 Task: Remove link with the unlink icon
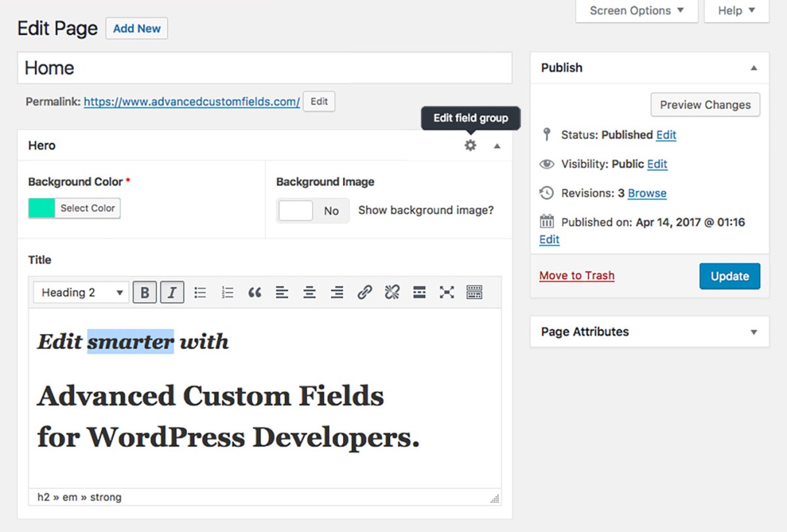(392, 293)
